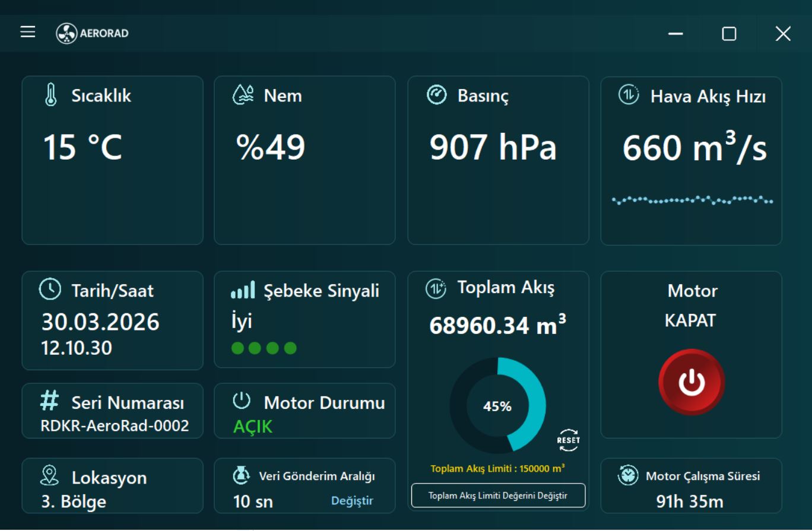Click the hash icon beside Seri Numarası

pos(49,402)
